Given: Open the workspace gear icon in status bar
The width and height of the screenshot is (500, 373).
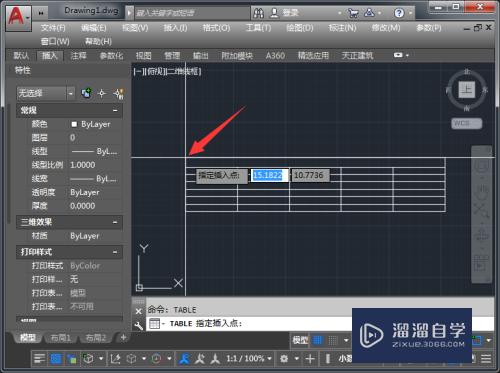Looking at the screenshot, I should coord(284,359).
